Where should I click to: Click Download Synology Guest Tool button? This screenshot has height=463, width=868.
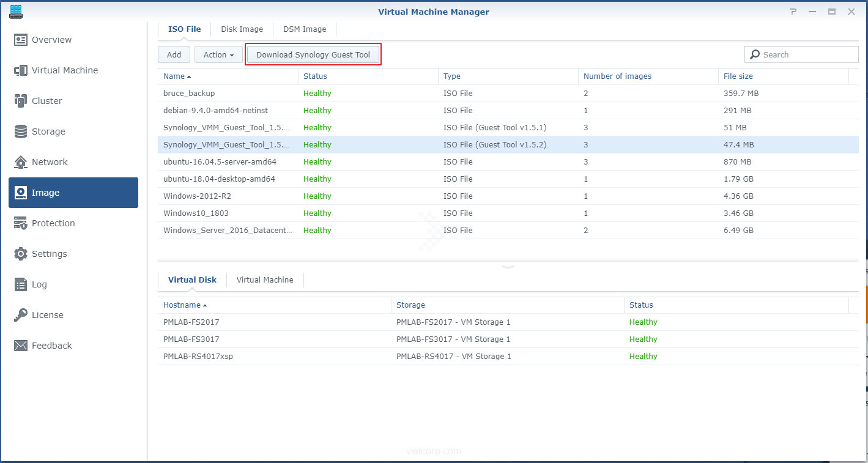pos(313,54)
